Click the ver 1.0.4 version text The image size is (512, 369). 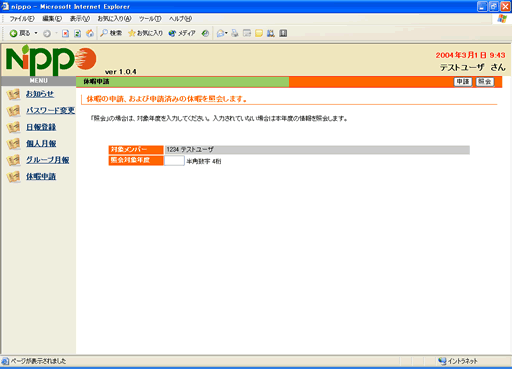pos(120,72)
